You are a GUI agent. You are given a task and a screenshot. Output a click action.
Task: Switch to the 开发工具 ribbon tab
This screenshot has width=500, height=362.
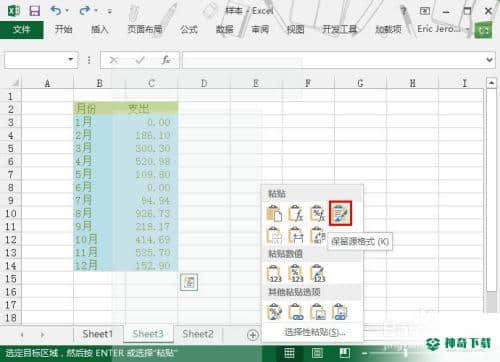pos(340,30)
